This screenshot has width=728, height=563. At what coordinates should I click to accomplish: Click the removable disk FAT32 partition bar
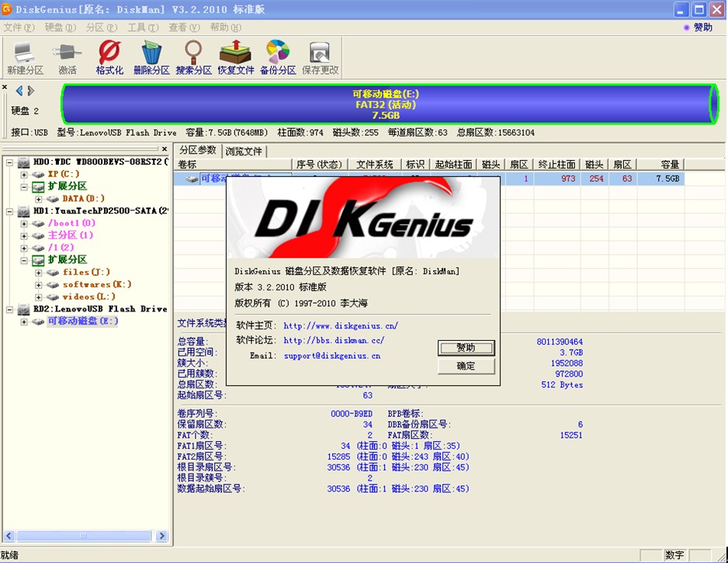[388, 105]
